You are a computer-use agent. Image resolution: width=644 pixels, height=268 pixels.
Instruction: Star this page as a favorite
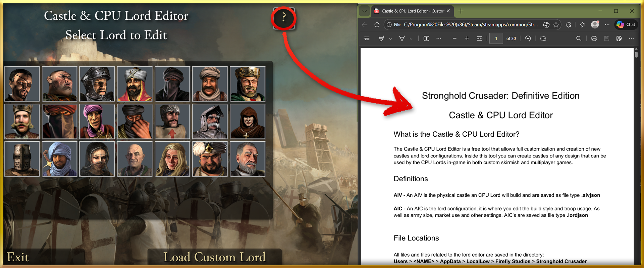click(x=556, y=24)
